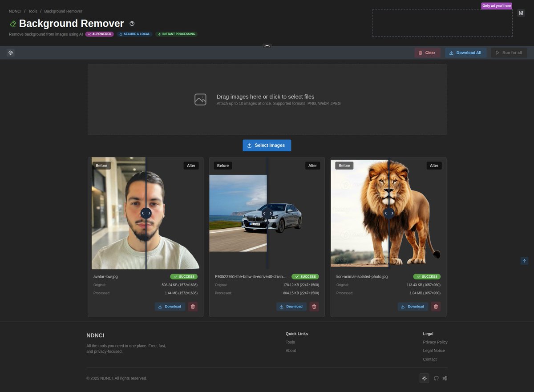Open the GitHub icon in footer

437,378
